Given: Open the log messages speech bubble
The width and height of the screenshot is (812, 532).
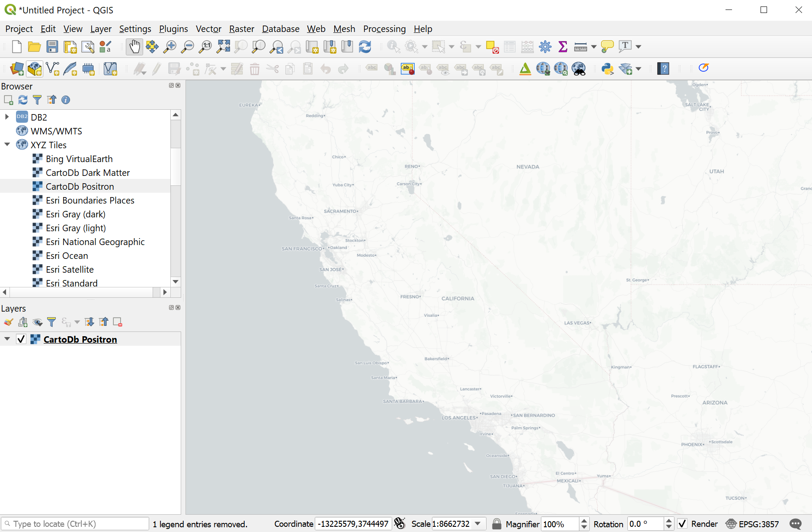Looking at the screenshot, I should click(796, 524).
